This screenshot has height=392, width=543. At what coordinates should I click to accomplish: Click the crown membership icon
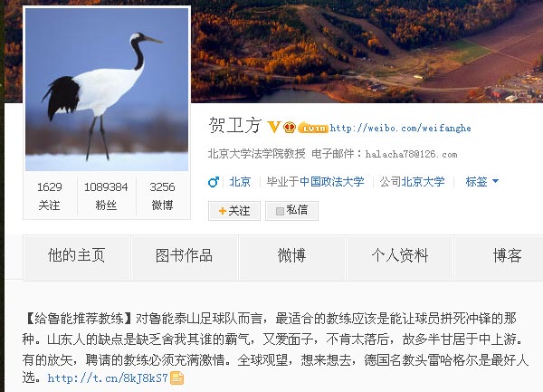click(x=290, y=128)
